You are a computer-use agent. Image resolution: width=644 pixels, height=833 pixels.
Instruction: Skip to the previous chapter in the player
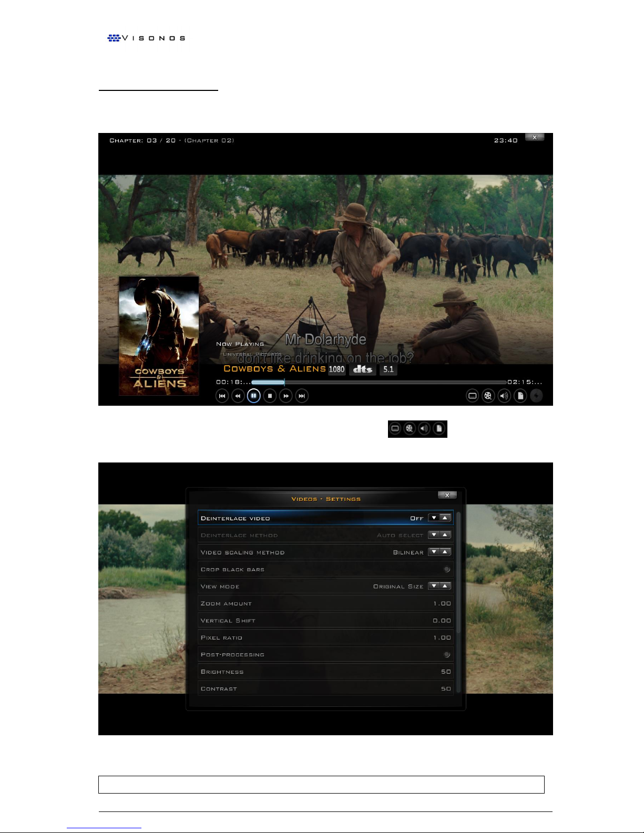point(222,396)
